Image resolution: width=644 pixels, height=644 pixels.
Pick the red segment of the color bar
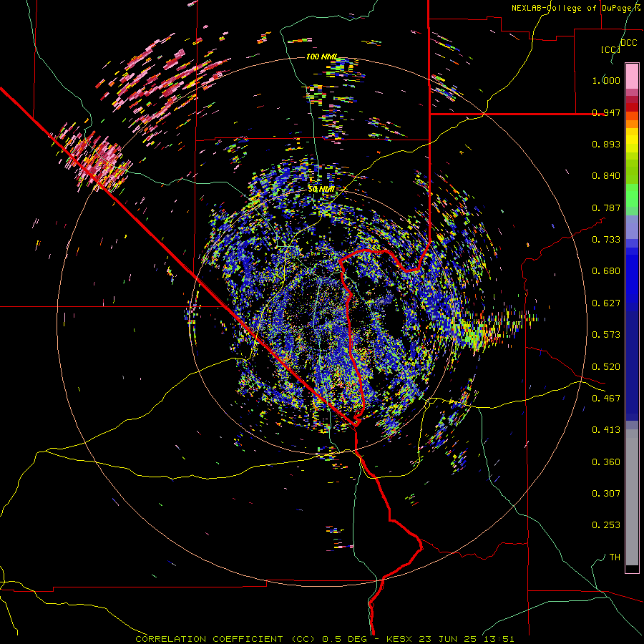pos(632,107)
